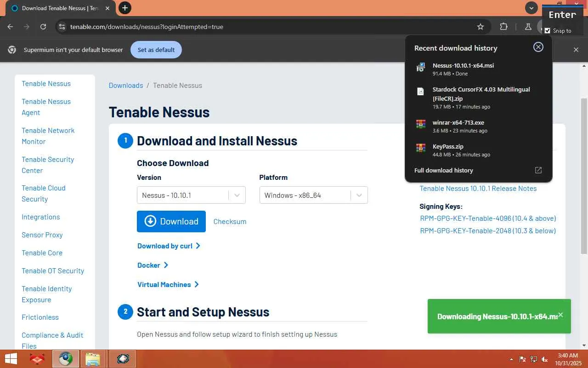Screen dimensions: 588x368
Task: Reload the Tenable download page
Action: [x=43, y=27]
